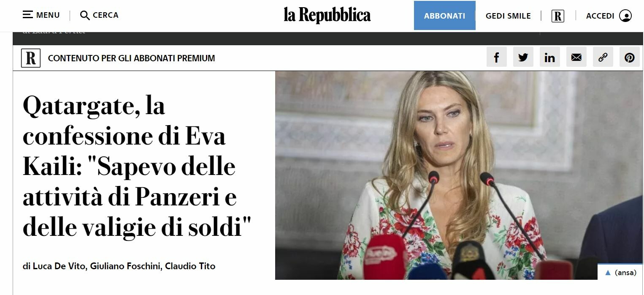Click the Qatargate article headline
Viewport: 644px width, 295px height.
tap(137, 167)
